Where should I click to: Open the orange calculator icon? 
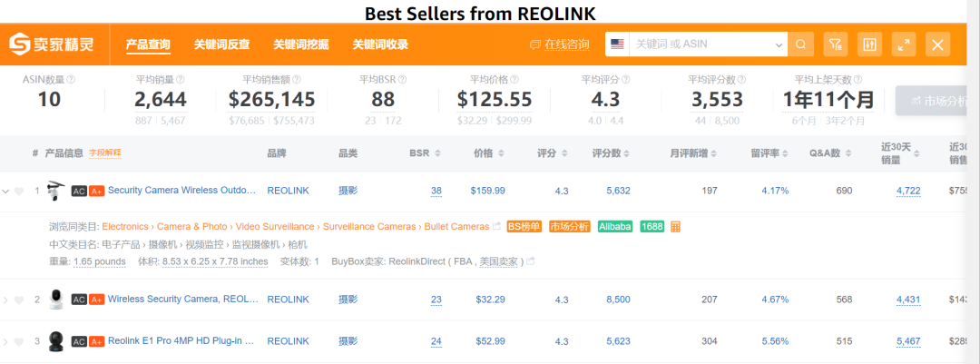675,226
